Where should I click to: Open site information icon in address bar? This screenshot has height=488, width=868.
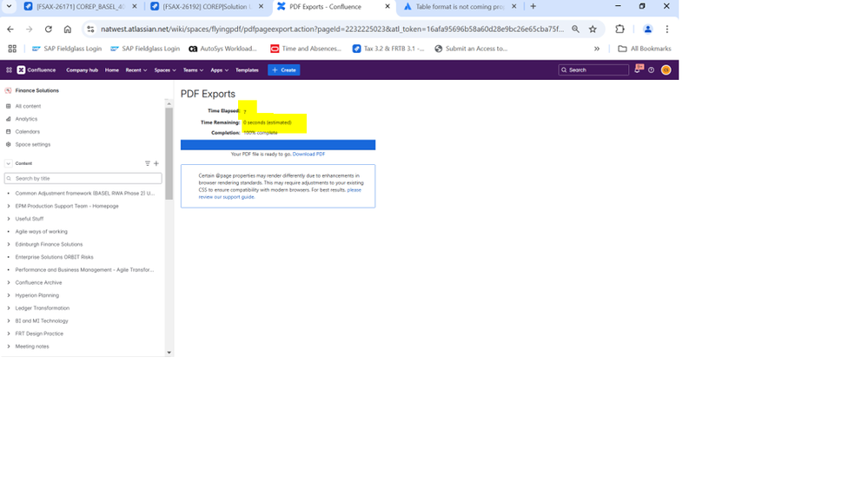click(x=90, y=29)
